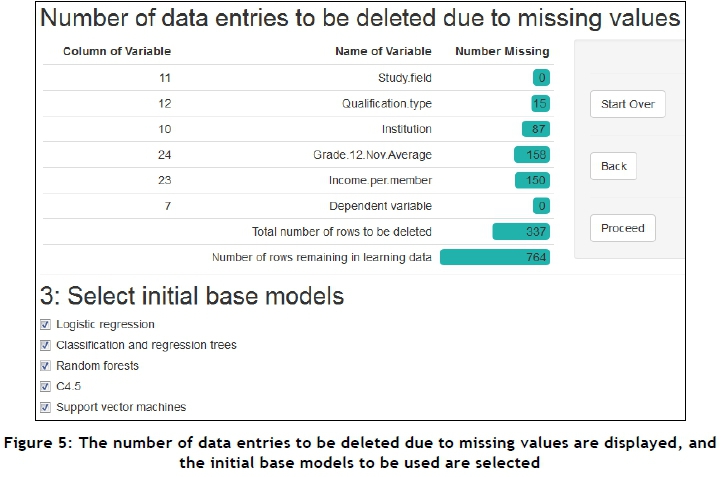Click the rows remaining bar showing 764
Image resolution: width=721 pixels, height=477 pixels.
[495, 257]
